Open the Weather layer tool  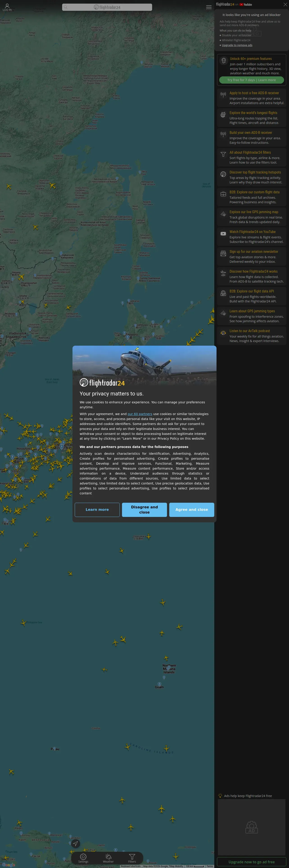point(108,858)
